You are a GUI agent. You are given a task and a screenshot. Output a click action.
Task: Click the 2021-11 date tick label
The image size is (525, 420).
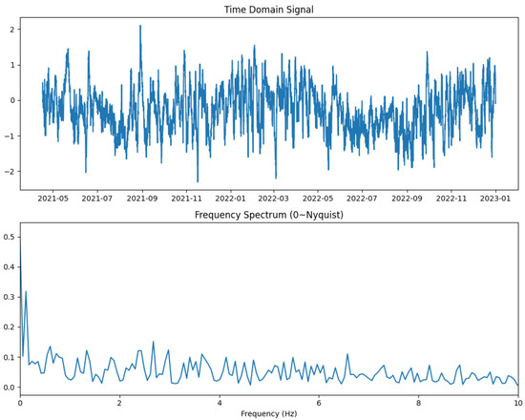click(186, 199)
